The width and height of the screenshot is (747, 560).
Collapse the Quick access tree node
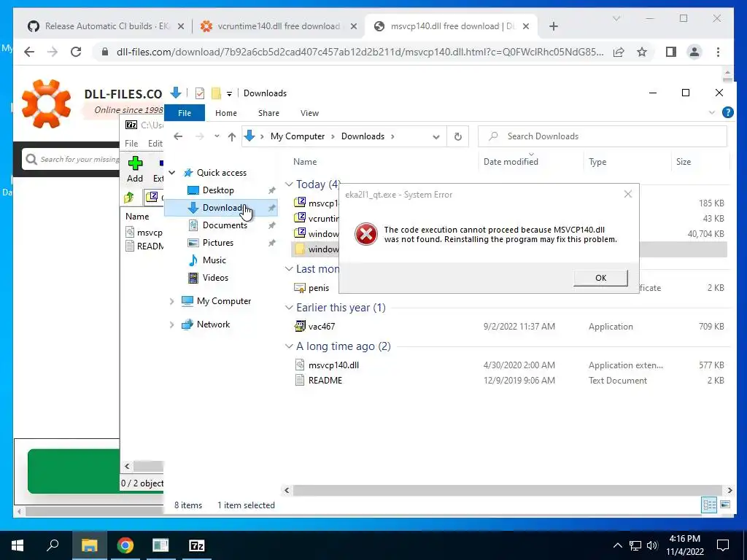point(172,172)
